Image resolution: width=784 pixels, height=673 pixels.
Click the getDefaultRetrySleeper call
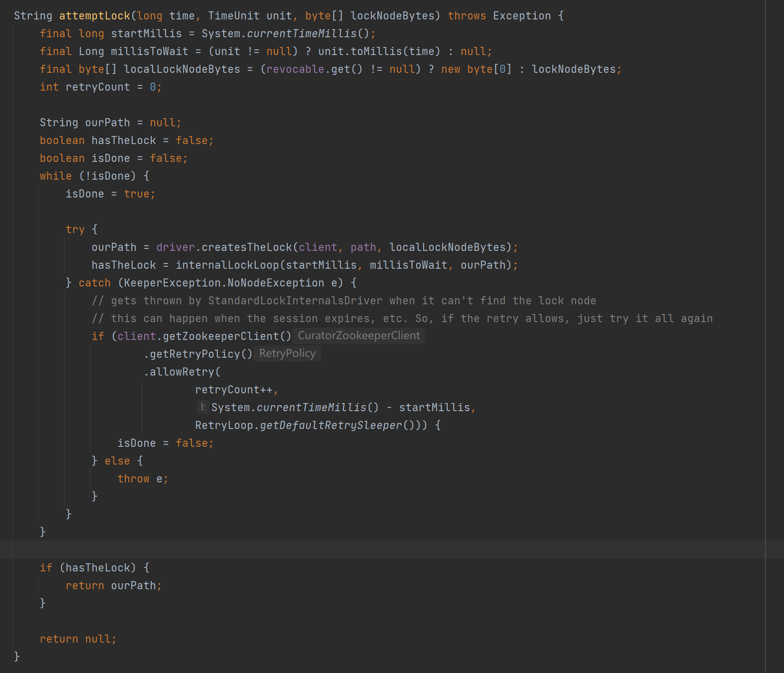[x=331, y=425]
